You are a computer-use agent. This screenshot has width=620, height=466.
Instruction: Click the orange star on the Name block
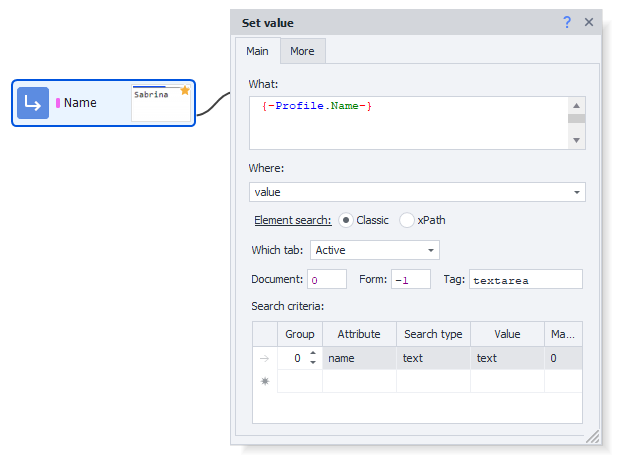click(185, 91)
